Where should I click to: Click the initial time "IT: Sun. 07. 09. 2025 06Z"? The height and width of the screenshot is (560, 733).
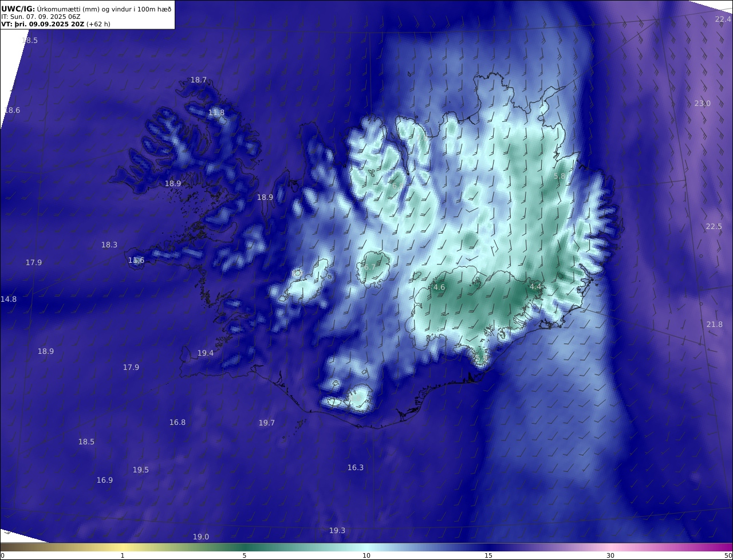40,17
